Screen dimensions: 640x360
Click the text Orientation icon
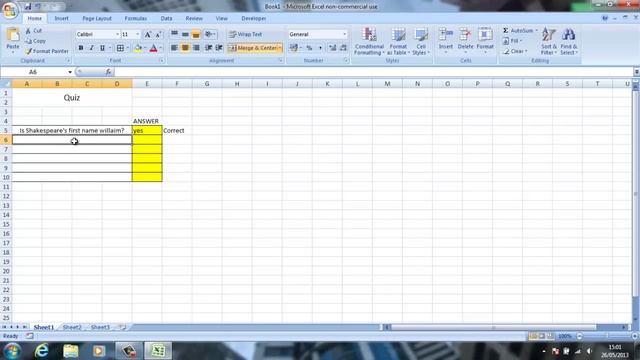coord(208,34)
